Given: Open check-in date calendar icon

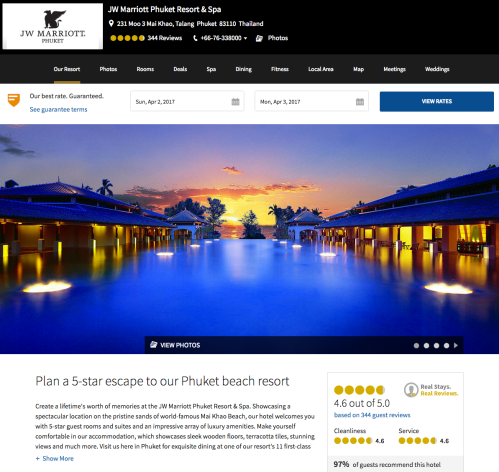Looking at the screenshot, I should click(x=235, y=101).
